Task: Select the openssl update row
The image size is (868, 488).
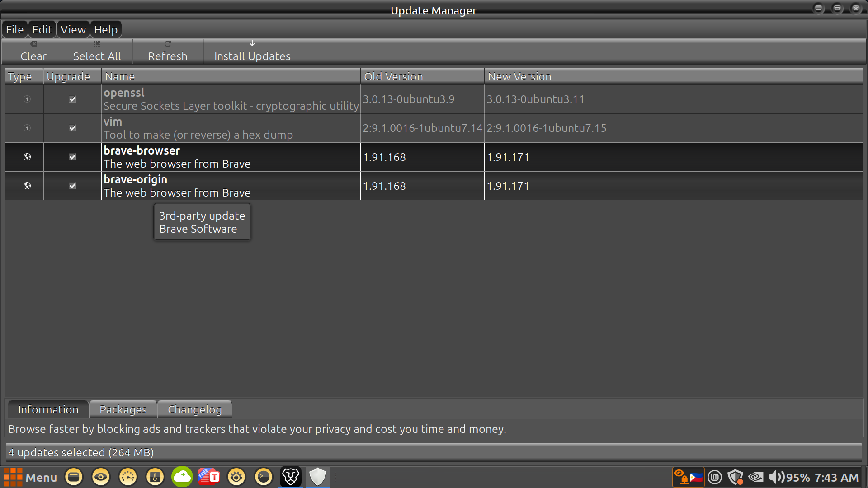Action: (x=434, y=99)
